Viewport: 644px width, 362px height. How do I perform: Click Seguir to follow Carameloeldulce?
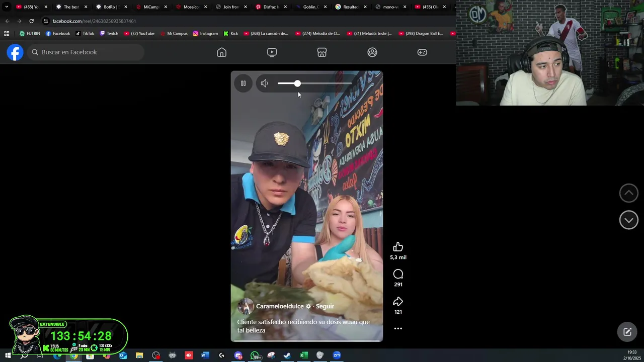pos(325,306)
